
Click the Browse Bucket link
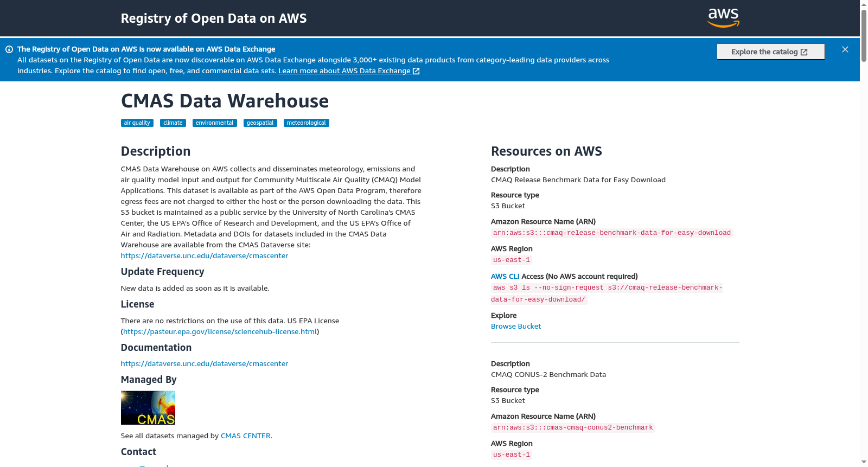coord(516,327)
